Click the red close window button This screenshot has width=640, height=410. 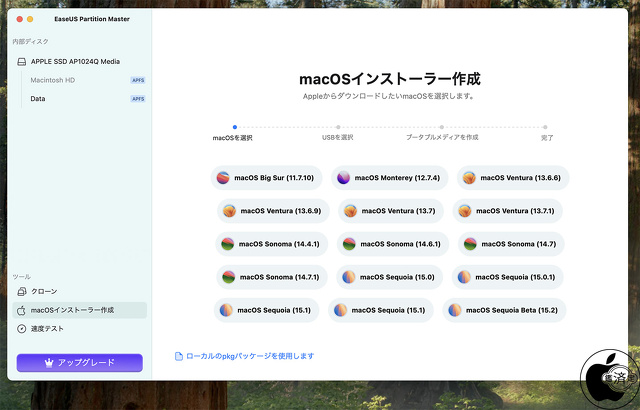[x=20, y=19]
